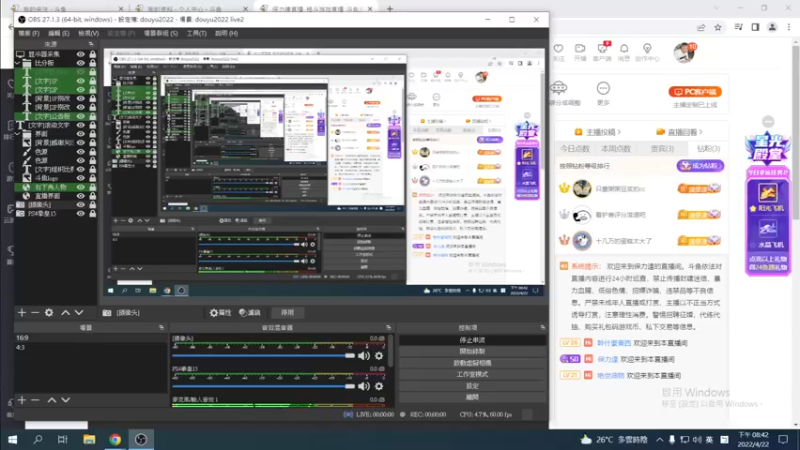This screenshot has width=800, height=450.
Task: Move the selected scene up
Action: click(52, 400)
